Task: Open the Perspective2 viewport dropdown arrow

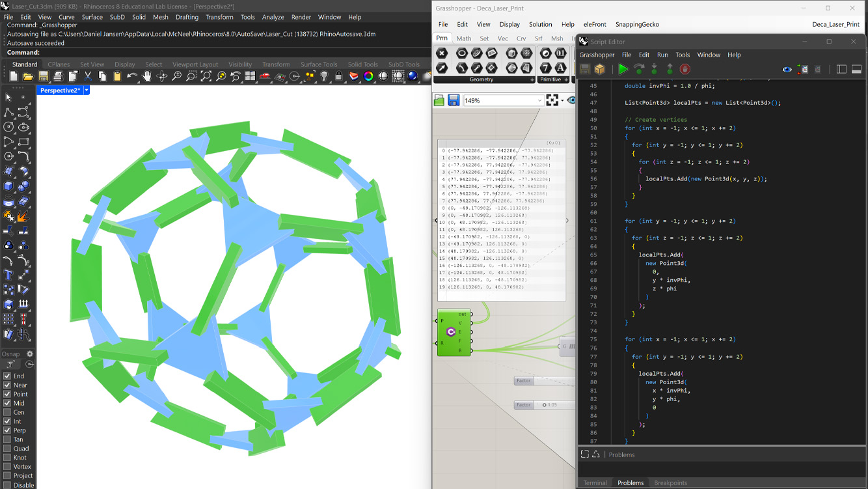Action: (87, 91)
